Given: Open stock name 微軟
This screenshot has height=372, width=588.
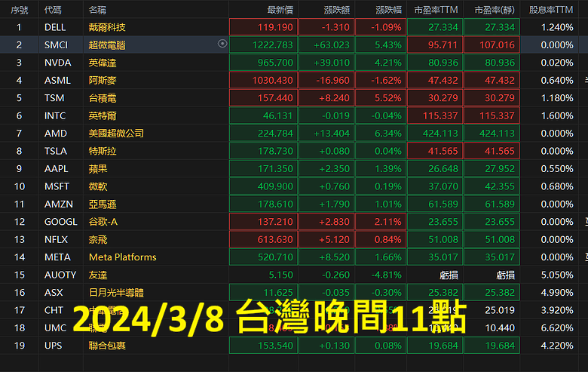Looking at the screenshot, I should pyautogui.click(x=98, y=186).
